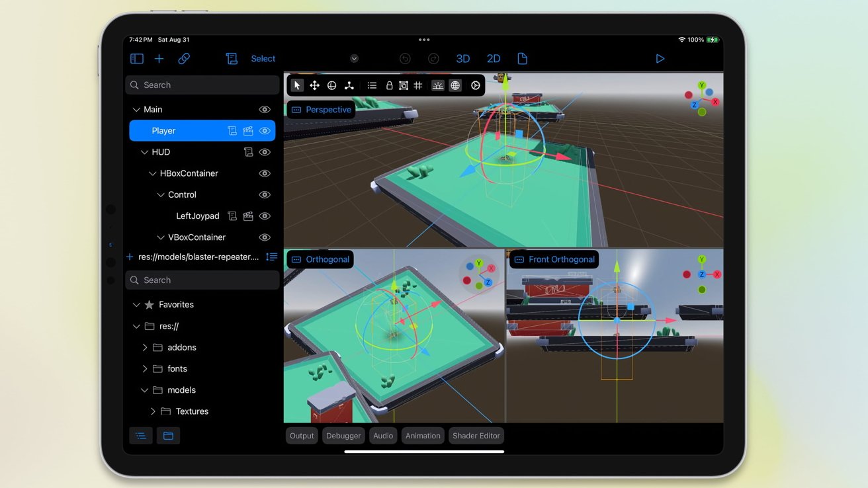Click the undo icon
Image resolution: width=868 pixels, height=488 pixels.
point(406,59)
